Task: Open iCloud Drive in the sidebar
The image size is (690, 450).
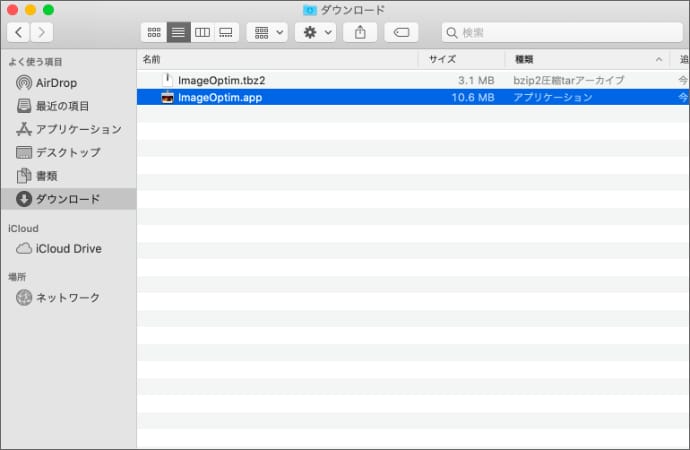Action: [x=68, y=248]
